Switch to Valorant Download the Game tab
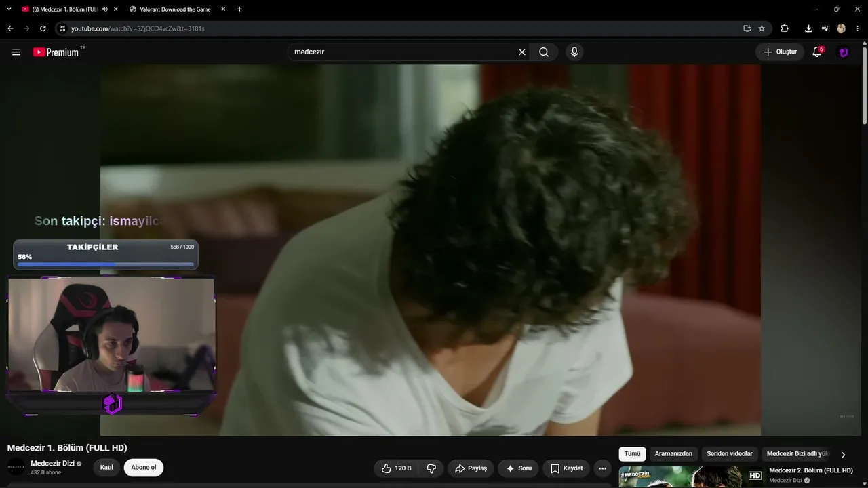 [175, 9]
